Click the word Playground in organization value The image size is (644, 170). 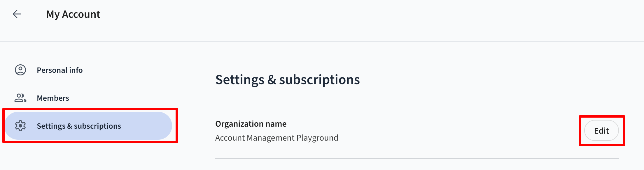(x=317, y=138)
